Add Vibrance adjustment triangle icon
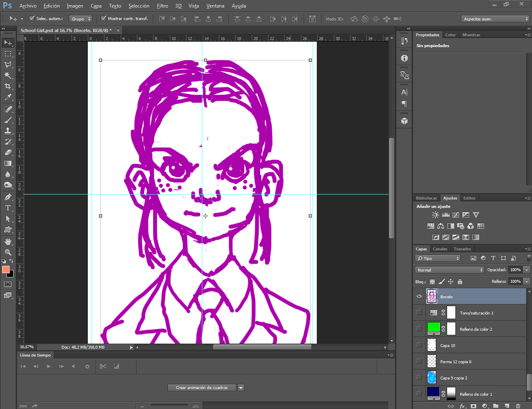532x409 pixels. point(476,215)
